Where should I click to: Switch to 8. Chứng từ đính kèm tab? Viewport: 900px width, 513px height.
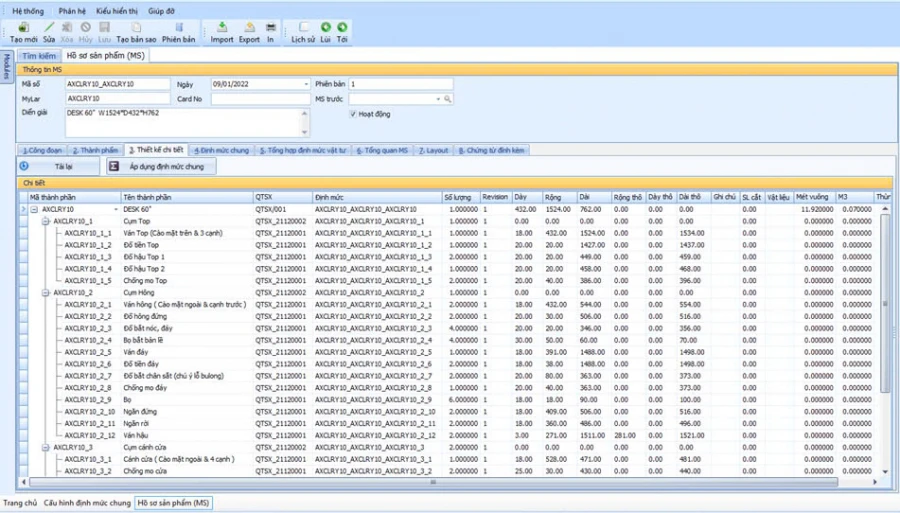pos(491,150)
